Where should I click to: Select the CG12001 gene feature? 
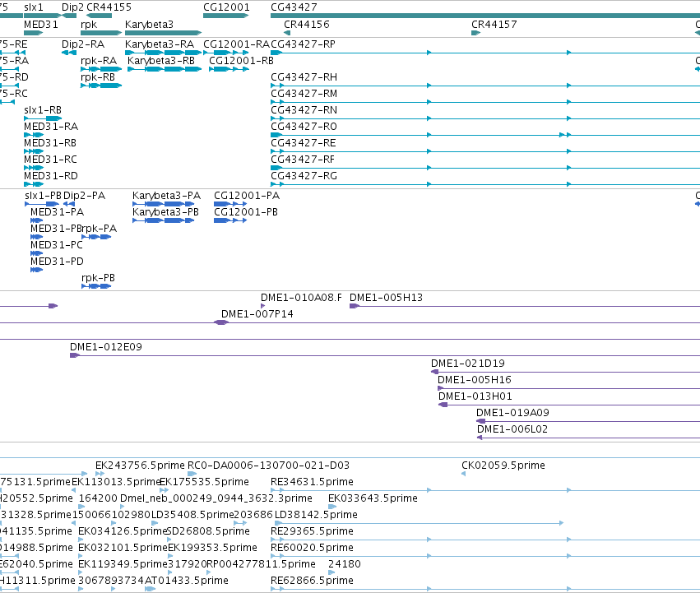226,16
